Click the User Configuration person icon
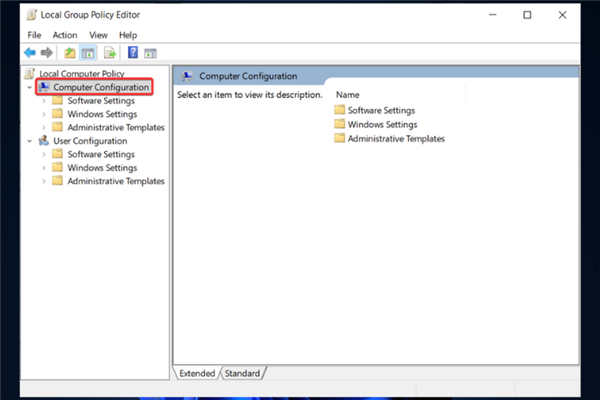600x400 pixels. pyautogui.click(x=44, y=140)
